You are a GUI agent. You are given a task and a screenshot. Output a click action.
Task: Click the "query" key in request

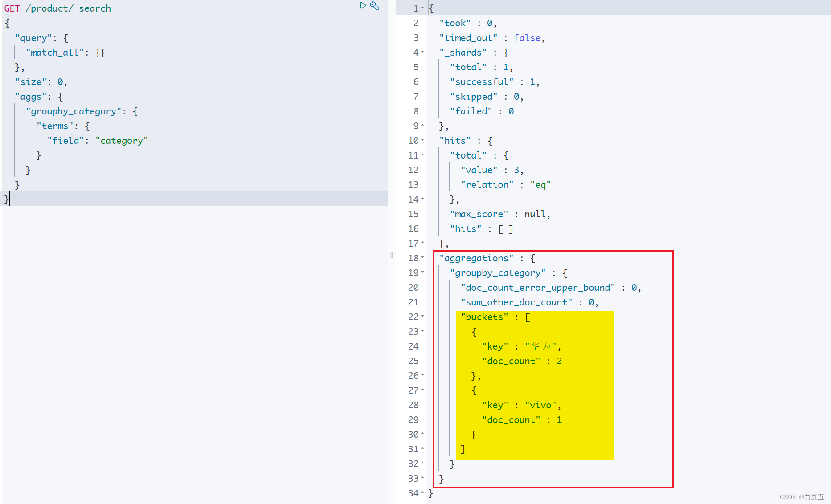pyautogui.click(x=33, y=38)
